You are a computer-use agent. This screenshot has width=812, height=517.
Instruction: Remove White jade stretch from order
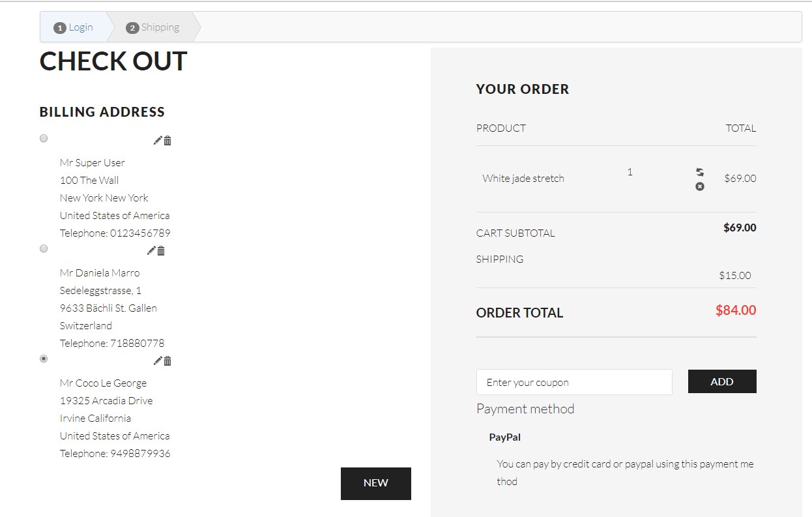click(700, 186)
